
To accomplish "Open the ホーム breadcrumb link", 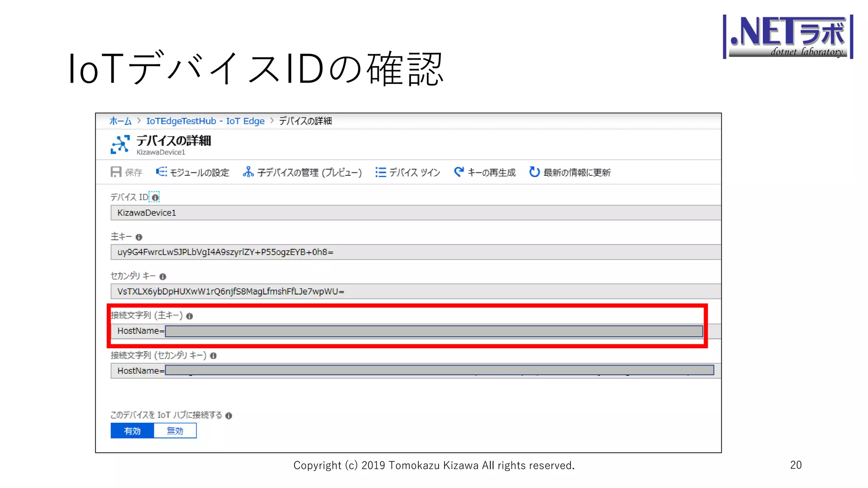I will click(x=120, y=121).
